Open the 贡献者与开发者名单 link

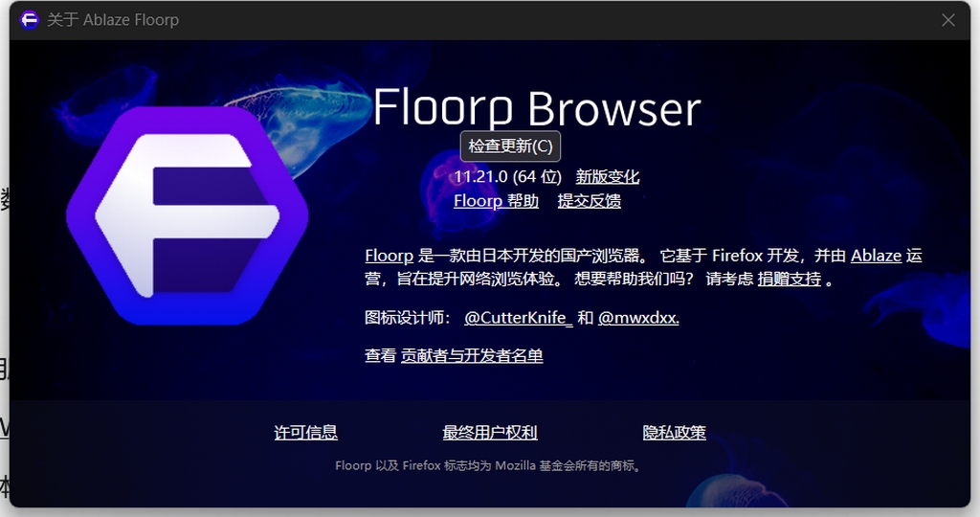(472, 356)
